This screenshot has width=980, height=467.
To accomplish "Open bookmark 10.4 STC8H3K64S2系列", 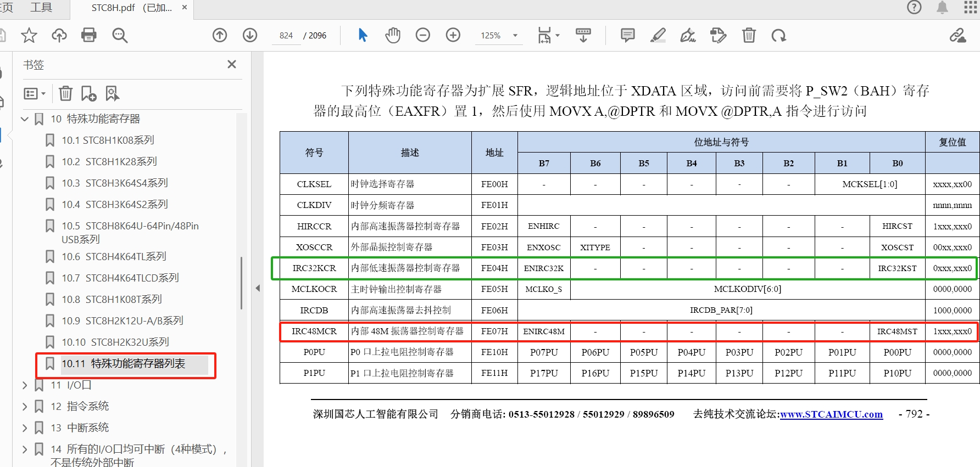I will 115,205.
